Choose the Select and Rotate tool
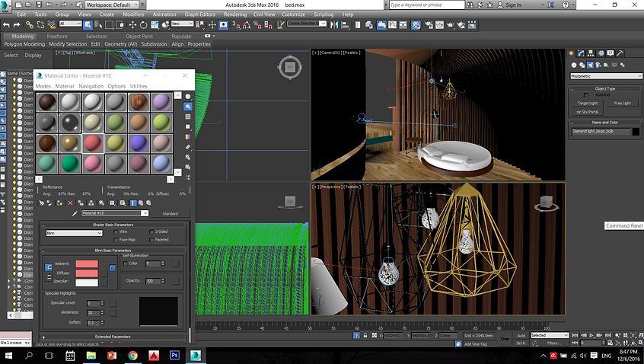This screenshot has width=644, height=364. (143, 25)
